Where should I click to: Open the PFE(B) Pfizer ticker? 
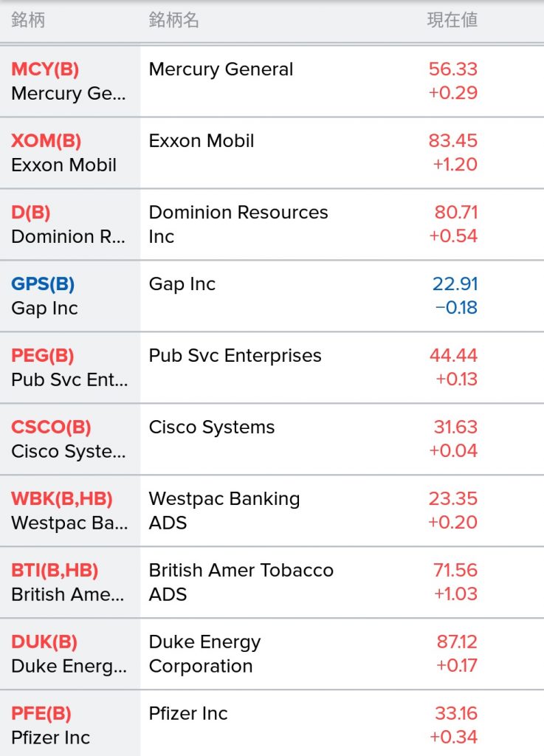pyautogui.click(x=41, y=714)
